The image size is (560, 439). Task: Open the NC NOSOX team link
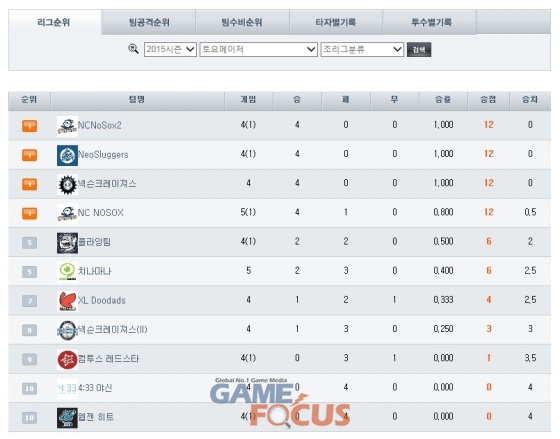coord(101,213)
